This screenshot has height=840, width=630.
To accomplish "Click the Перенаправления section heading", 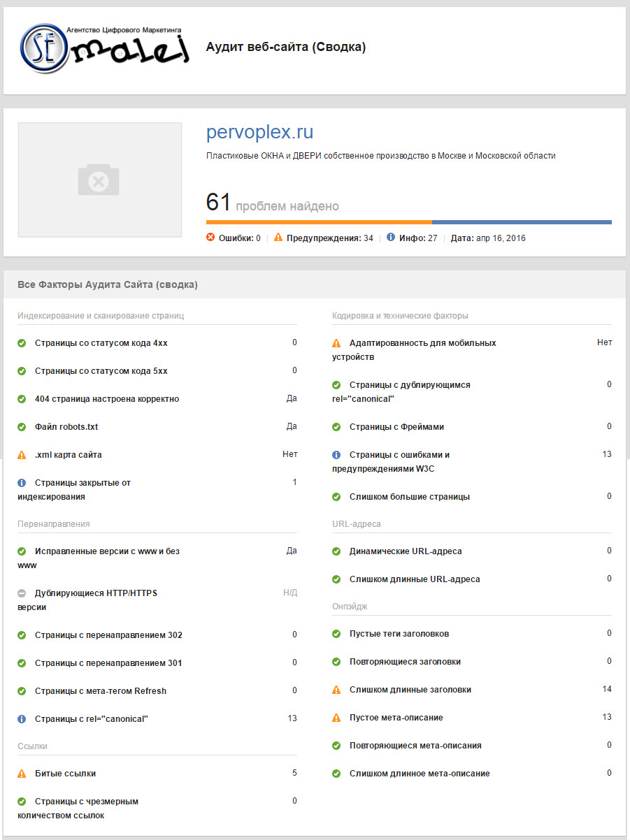I will click(x=54, y=524).
